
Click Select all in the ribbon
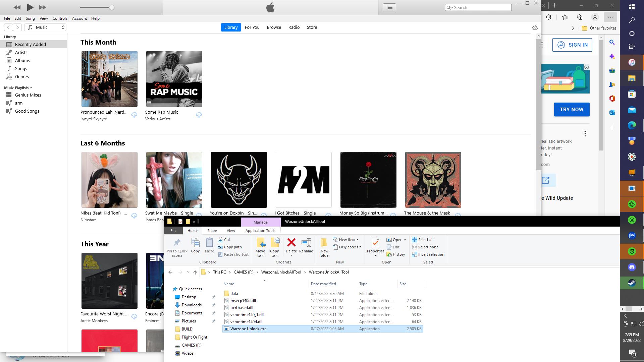click(x=423, y=240)
